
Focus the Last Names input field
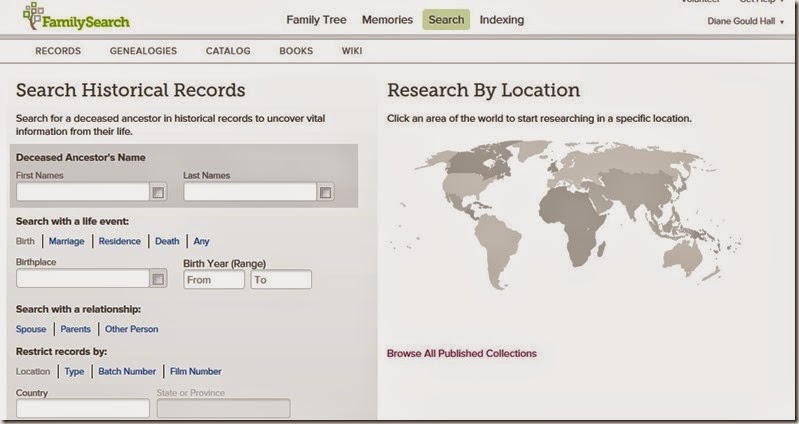(x=250, y=192)
